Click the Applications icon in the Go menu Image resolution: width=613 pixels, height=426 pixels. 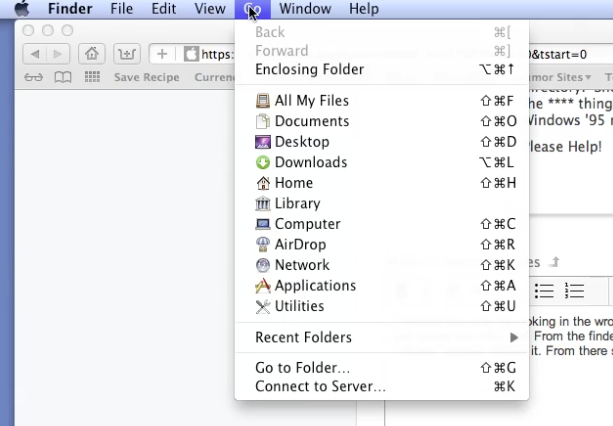pyautogui.click(x=263, y=286)
